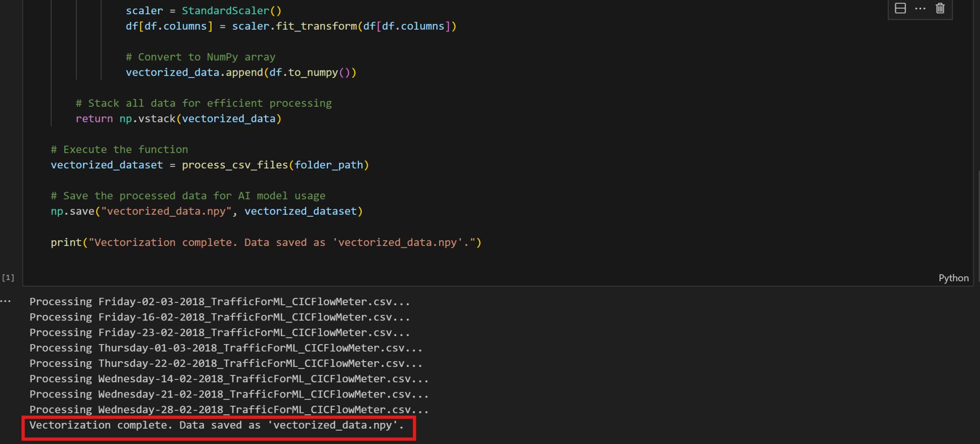Delete the cell with the trash icon
The height and width of the screenshot is (444, 980).
(940, 8)
